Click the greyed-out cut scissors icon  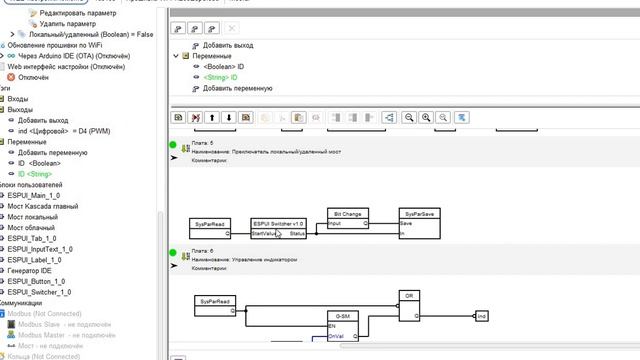pos(282,118)
